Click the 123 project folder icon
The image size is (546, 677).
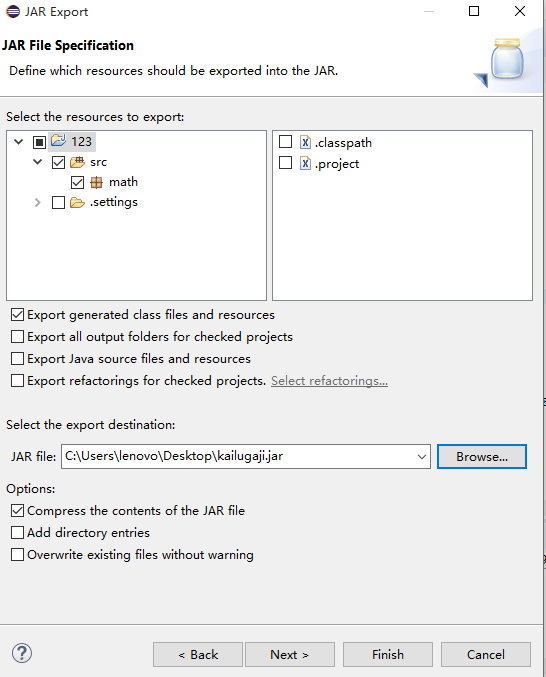coord(58,141)
